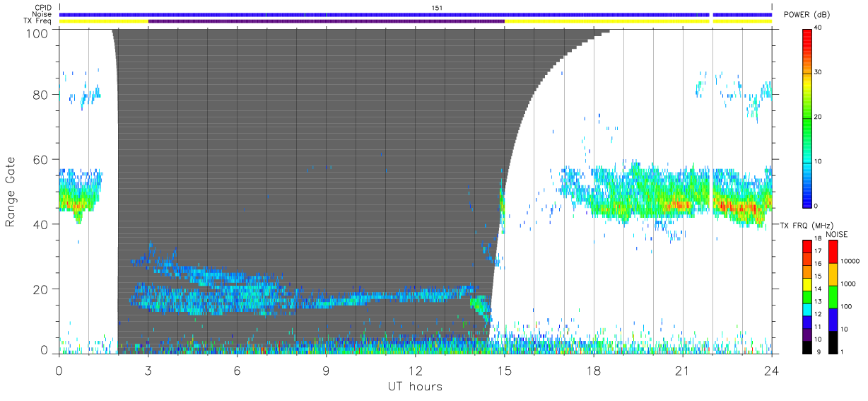
Task: Click the 'Range Gate' y-axis title
Action: pos(11,192)
